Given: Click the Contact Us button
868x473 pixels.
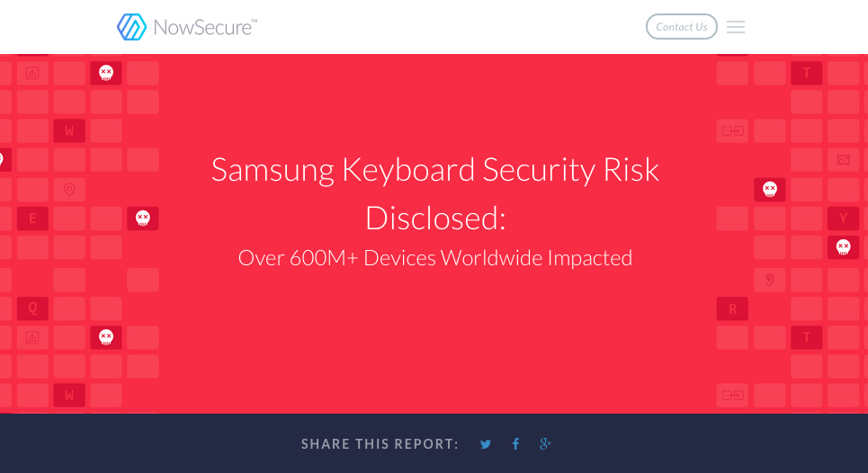Looking at the screenshot, I should pyautogui.click(x=682, y=27).
